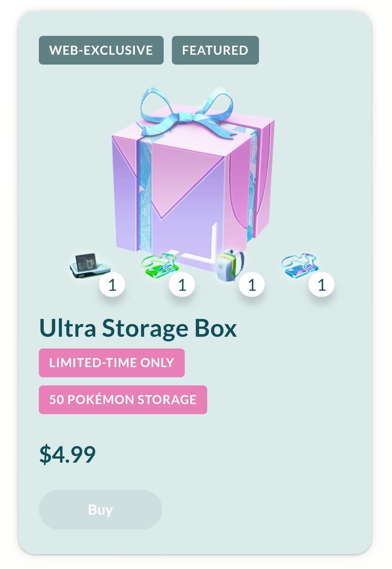Tap the quantity badge beside the storage device

[x=112, y=284]
